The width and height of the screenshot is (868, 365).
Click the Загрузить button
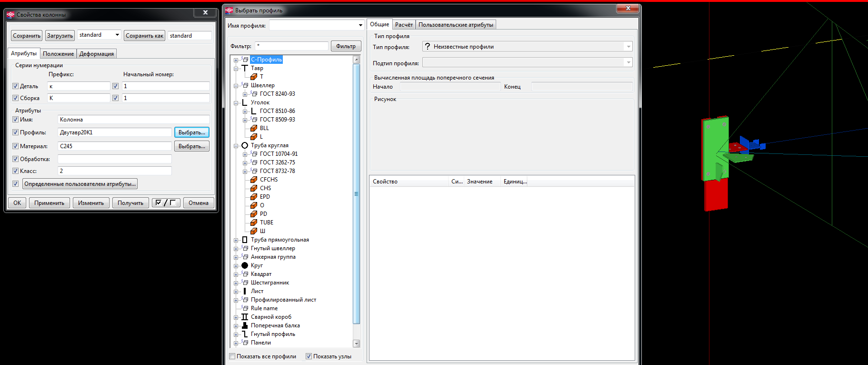[60, 36]
